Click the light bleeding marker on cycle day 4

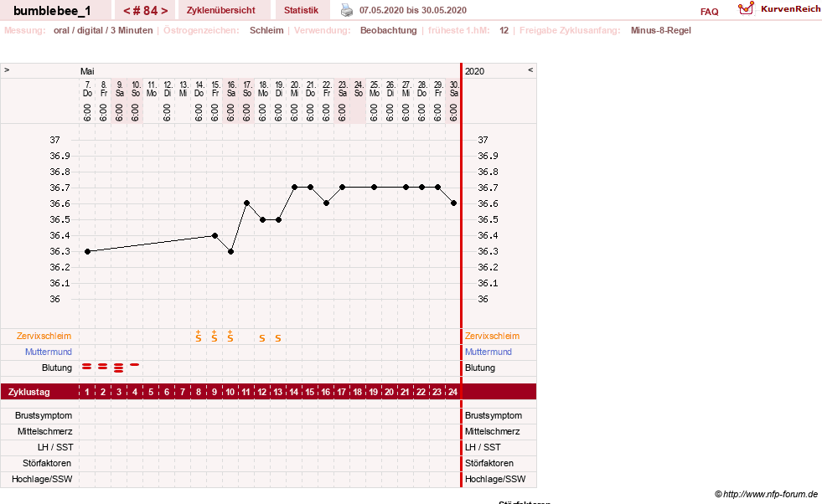coord(135,364)
